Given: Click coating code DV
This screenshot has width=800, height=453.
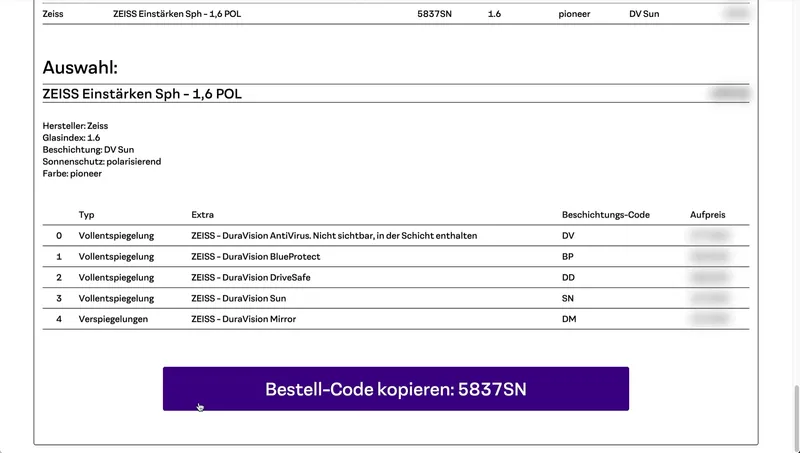Looking at the screenshot, I should click(569, 236).
